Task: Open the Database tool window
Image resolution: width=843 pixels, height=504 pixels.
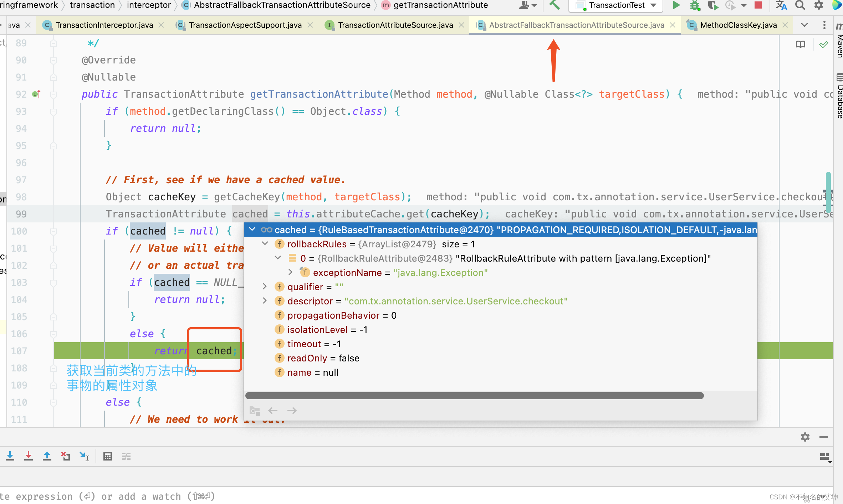Action: click(x=839, y=96)
